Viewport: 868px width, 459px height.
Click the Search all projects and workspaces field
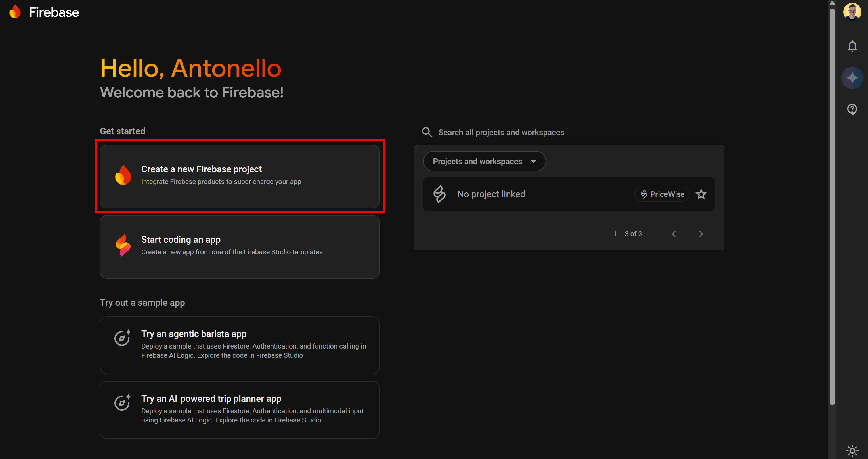pyautogui.click(x=501, y=132)
